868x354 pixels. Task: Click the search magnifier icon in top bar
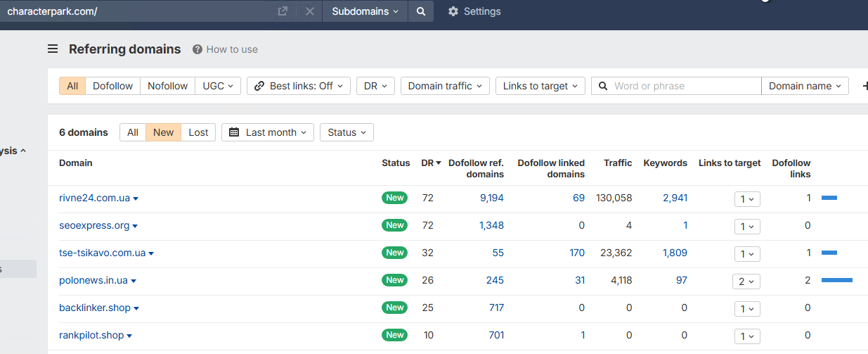(420, 11)
